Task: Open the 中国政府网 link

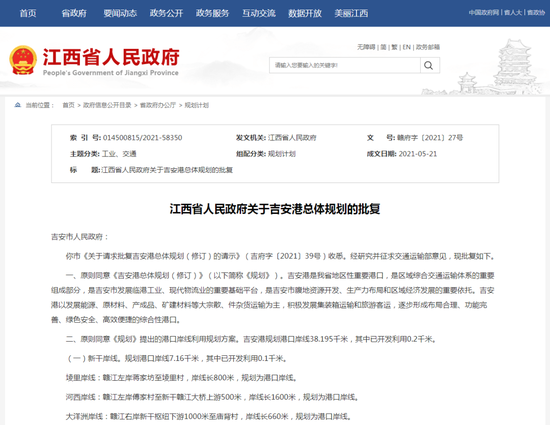Action: [x=484, y=13]
